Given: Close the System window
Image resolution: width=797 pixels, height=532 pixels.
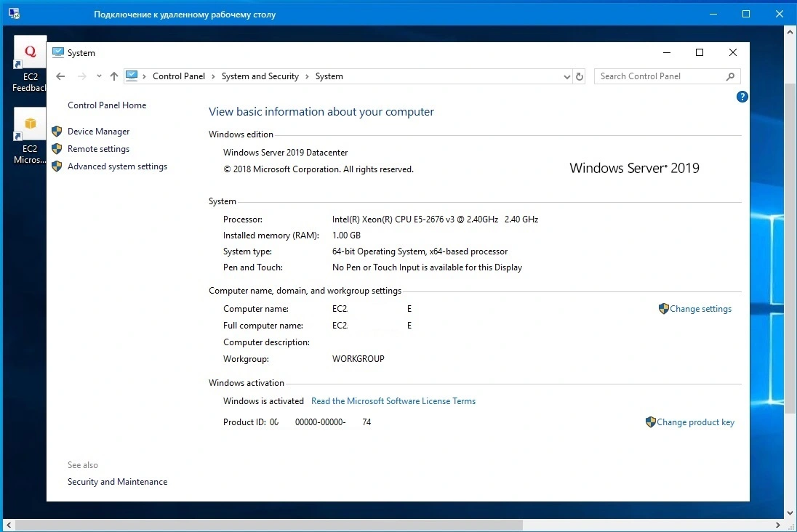Looking at the screenshot, I should (732, 52).
